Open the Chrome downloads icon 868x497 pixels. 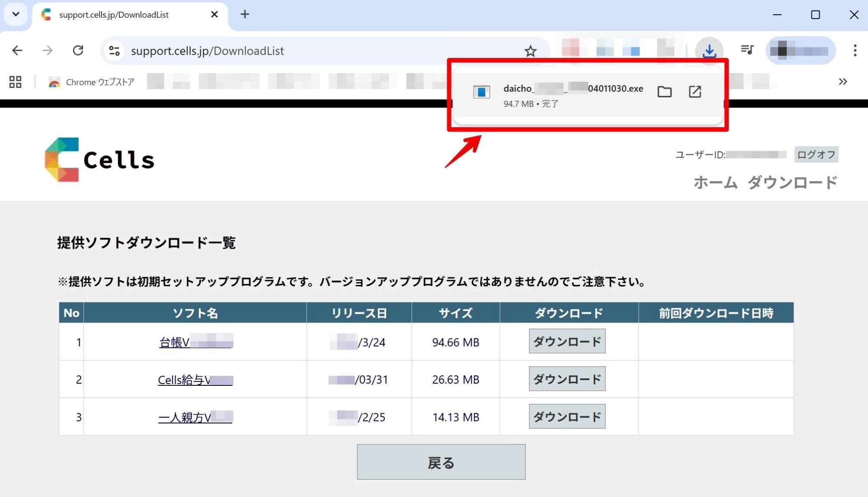coord(709,51)
